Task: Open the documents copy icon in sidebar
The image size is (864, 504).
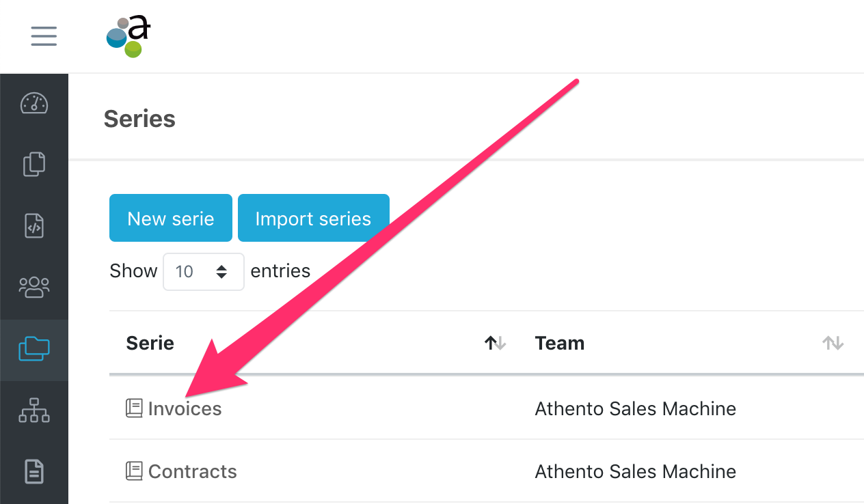Action: [x=34, y=165]
